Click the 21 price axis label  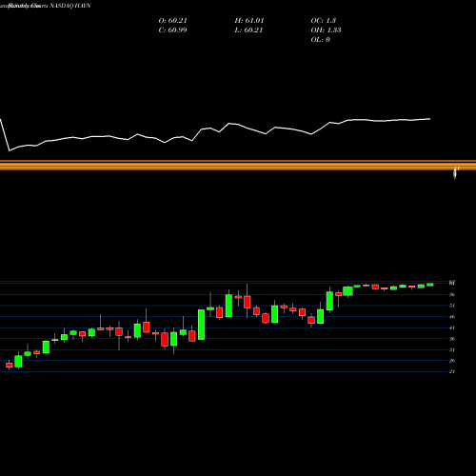tap(452, 371)
